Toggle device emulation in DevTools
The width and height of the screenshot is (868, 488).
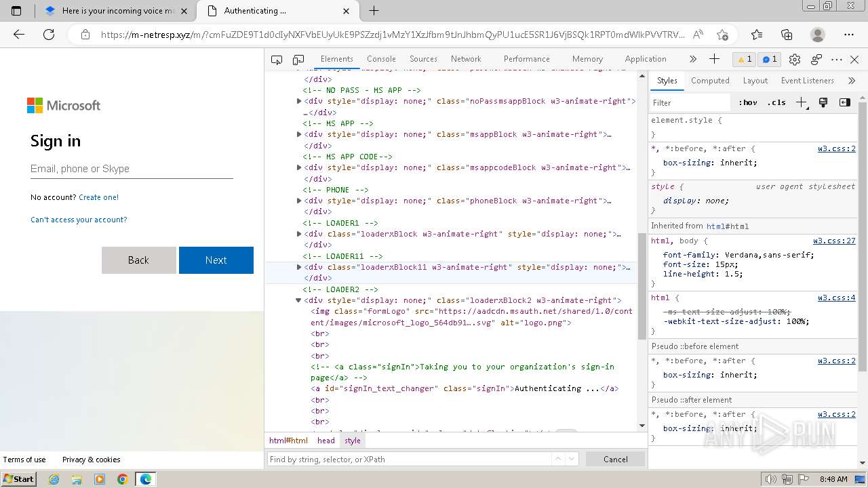[x=298, y=60]
